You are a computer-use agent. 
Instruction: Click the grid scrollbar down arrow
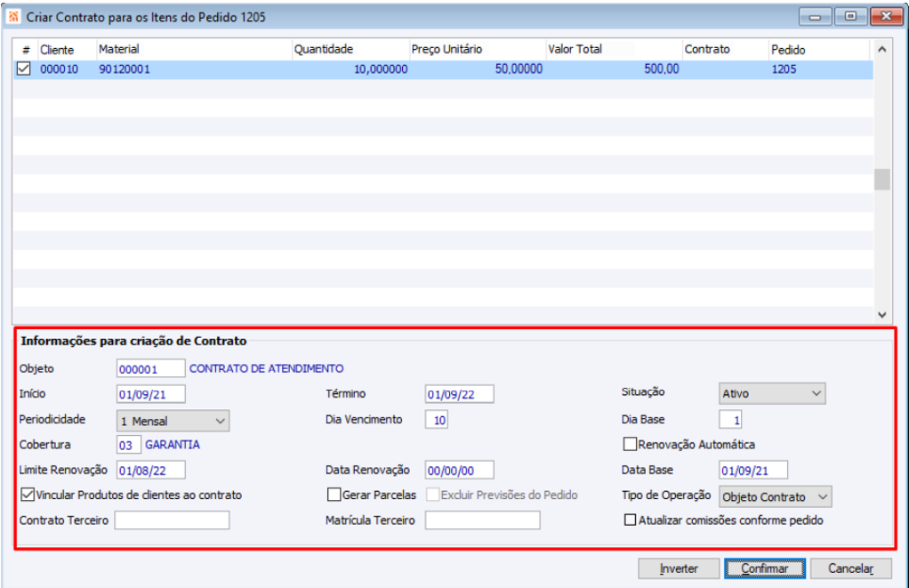[881, 315]
